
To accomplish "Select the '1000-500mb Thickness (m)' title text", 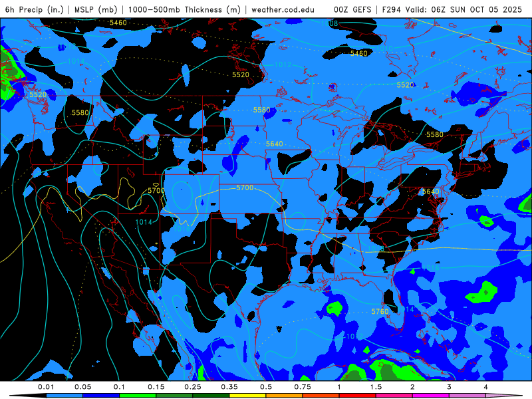I will pos(184,9).
